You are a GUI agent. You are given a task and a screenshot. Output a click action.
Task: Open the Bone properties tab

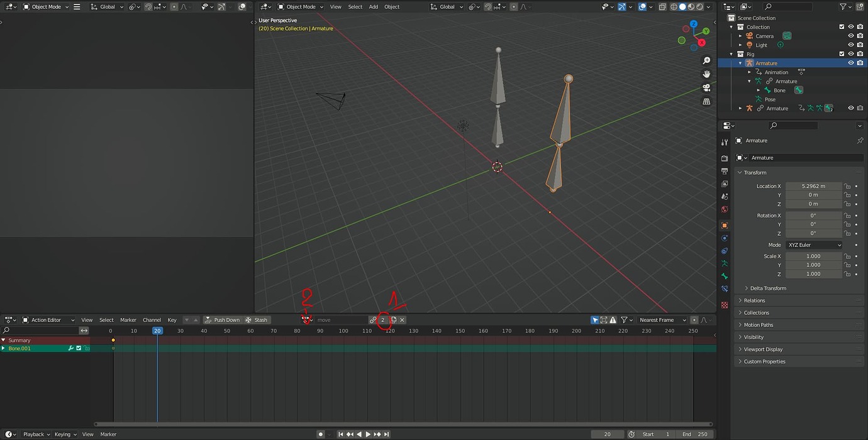click(725, 276)
